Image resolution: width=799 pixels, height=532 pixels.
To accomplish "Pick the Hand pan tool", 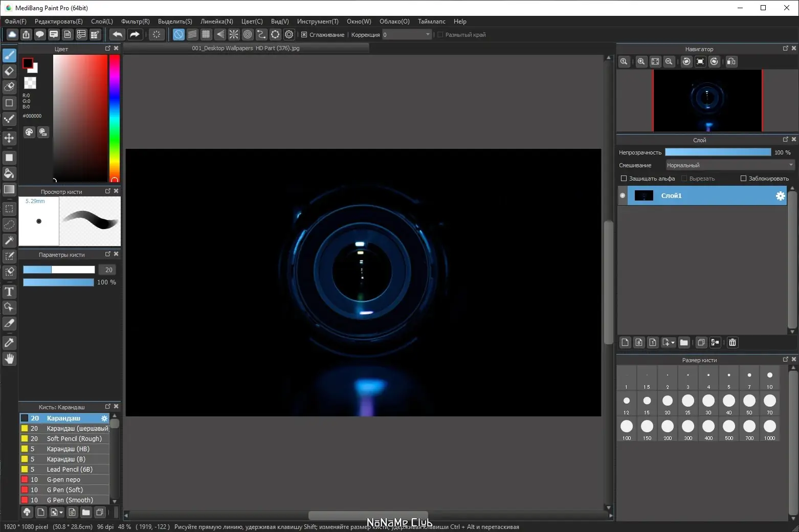I will coord(9,359).
